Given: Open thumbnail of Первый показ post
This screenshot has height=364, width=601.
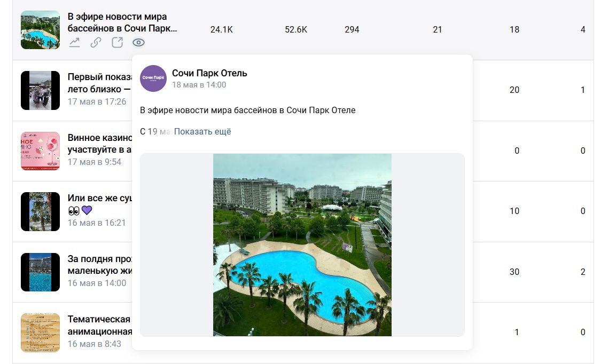Looking at the screenshot, I should pos(40,90).
